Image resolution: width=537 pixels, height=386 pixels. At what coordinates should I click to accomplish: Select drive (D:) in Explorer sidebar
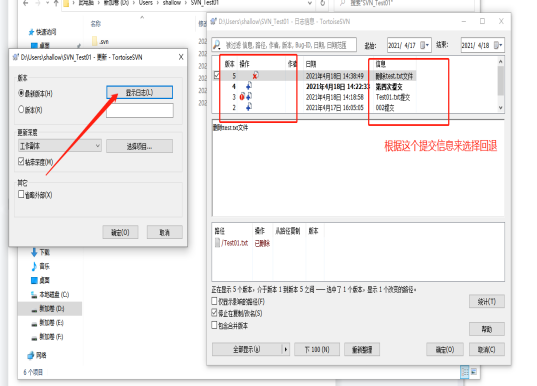pyautogui.click(x=50, y=309)
